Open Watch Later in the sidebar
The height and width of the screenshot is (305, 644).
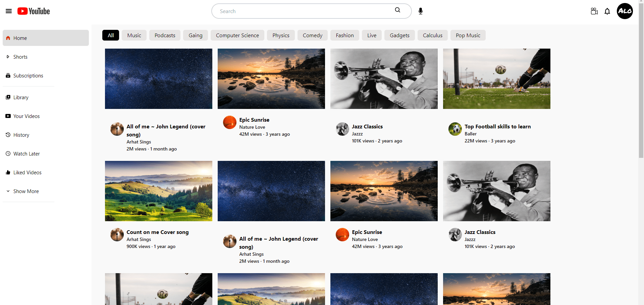click(26, 154)
